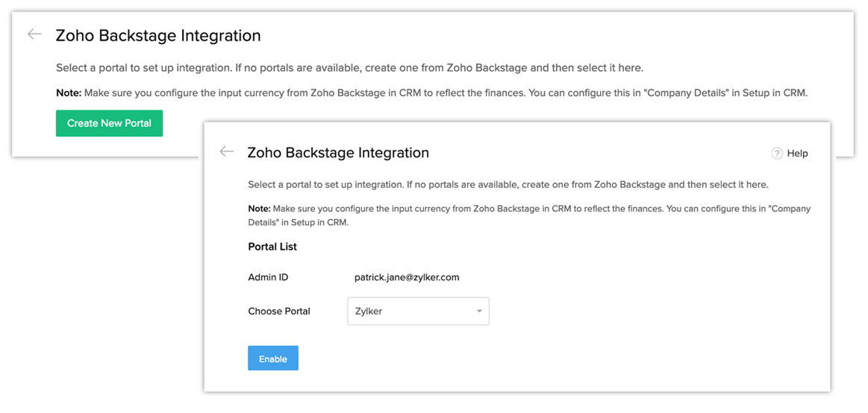Image resolution: width=868 pixels, height=413 pixels.
Task: Click the Portal List heading
Action: pos(272,246)
